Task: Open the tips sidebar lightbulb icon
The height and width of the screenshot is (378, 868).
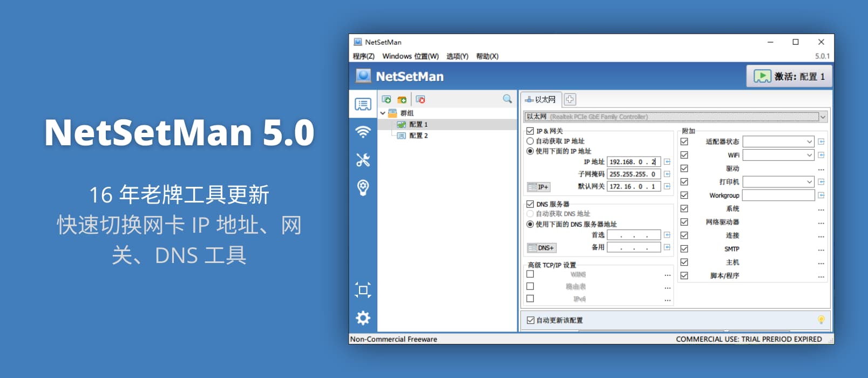Action: click(363, 187)
